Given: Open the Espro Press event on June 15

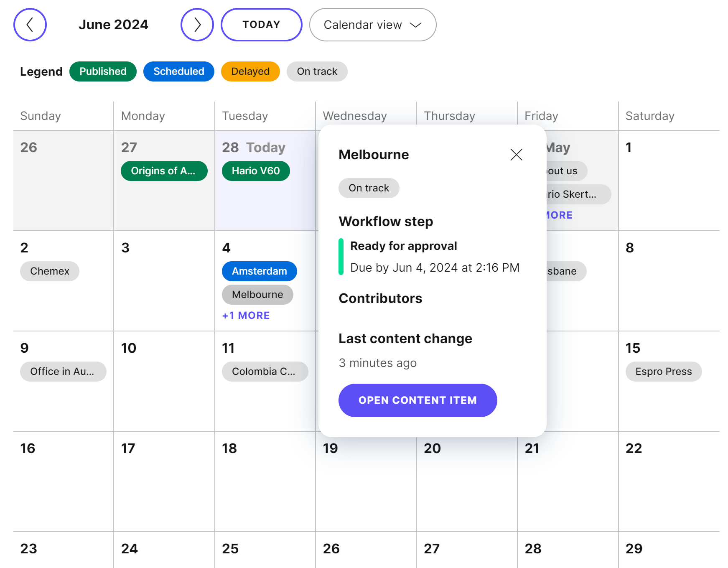Looking at the screenshot, I should tap(663, 371).
